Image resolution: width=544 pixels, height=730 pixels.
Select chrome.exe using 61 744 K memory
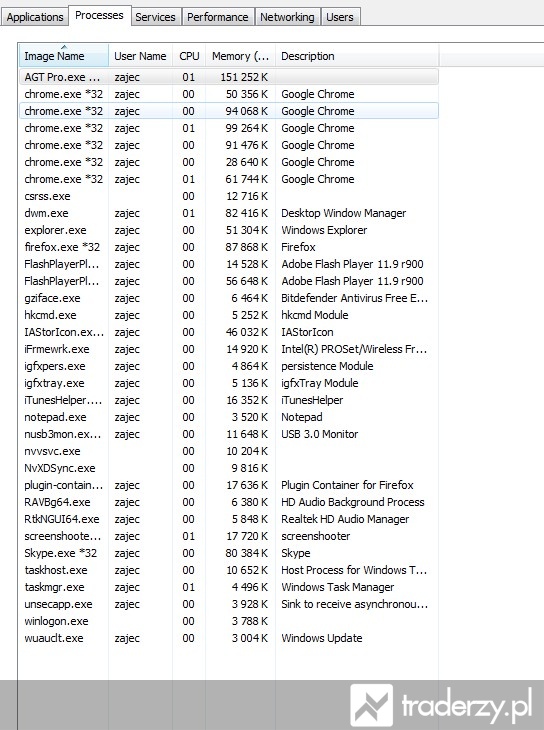[229, 179]
